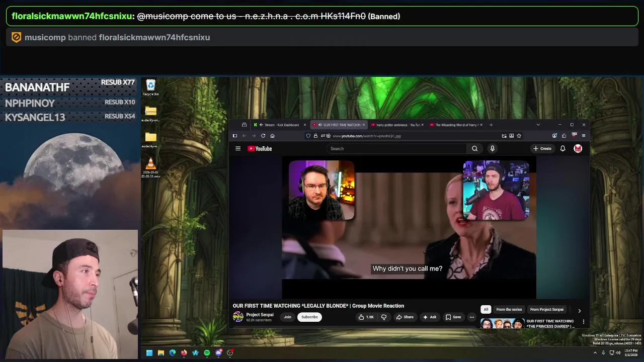Image resolution: width=644 pixels, height=362 pixels.
Task: Start voice search with the microphone icon
Action: 492,148
